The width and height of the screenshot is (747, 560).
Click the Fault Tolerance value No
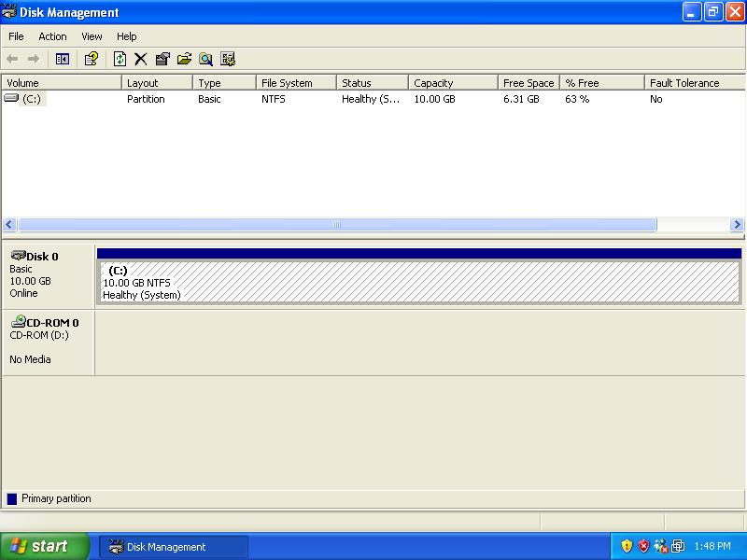656,99
